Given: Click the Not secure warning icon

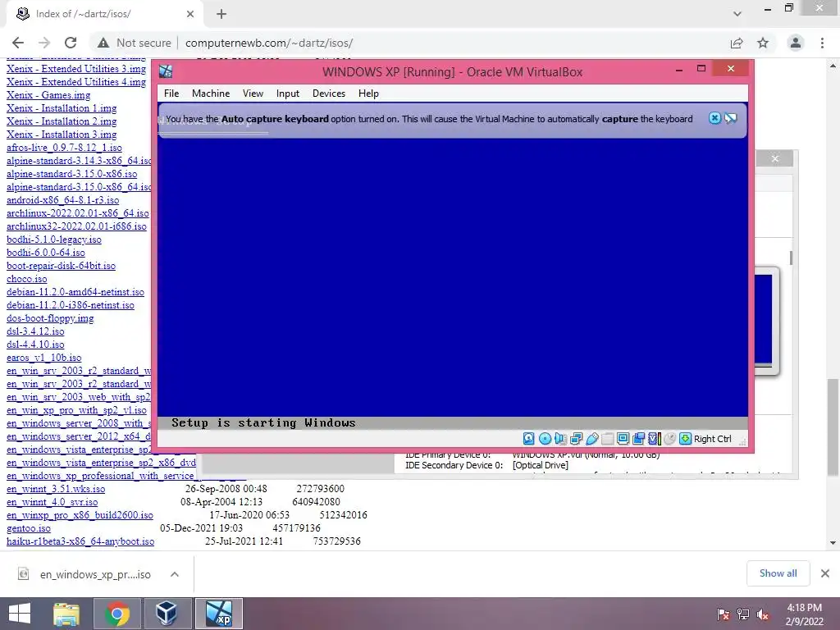Looking at the screenshot, I should [103, 43].
